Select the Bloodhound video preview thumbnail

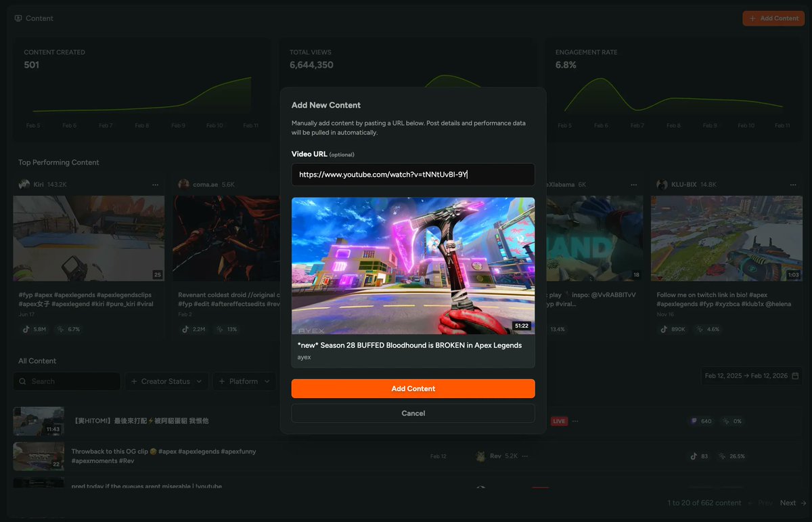tap(413, 265)
